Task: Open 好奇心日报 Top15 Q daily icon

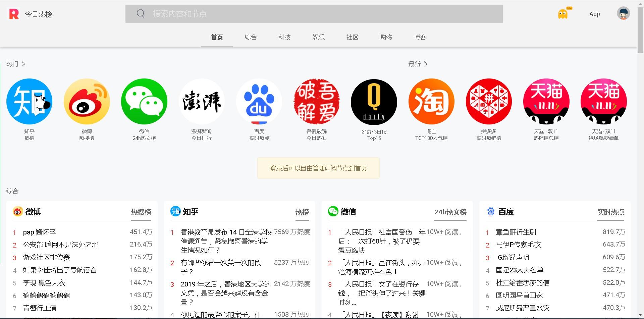Action: tap(374, 102)
